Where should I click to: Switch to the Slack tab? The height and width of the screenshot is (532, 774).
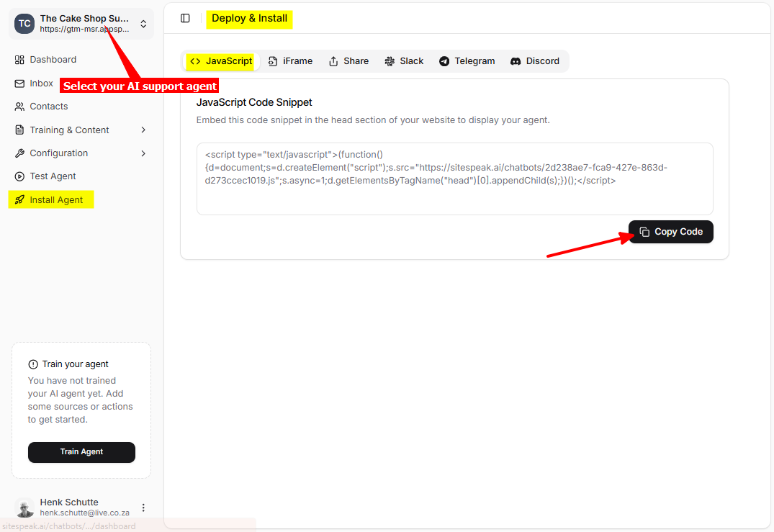[404, 61]
